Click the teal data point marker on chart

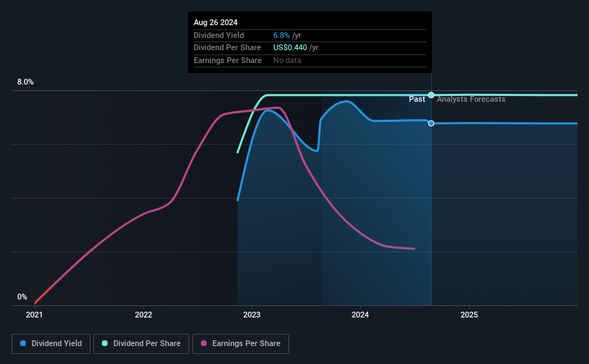431,95
